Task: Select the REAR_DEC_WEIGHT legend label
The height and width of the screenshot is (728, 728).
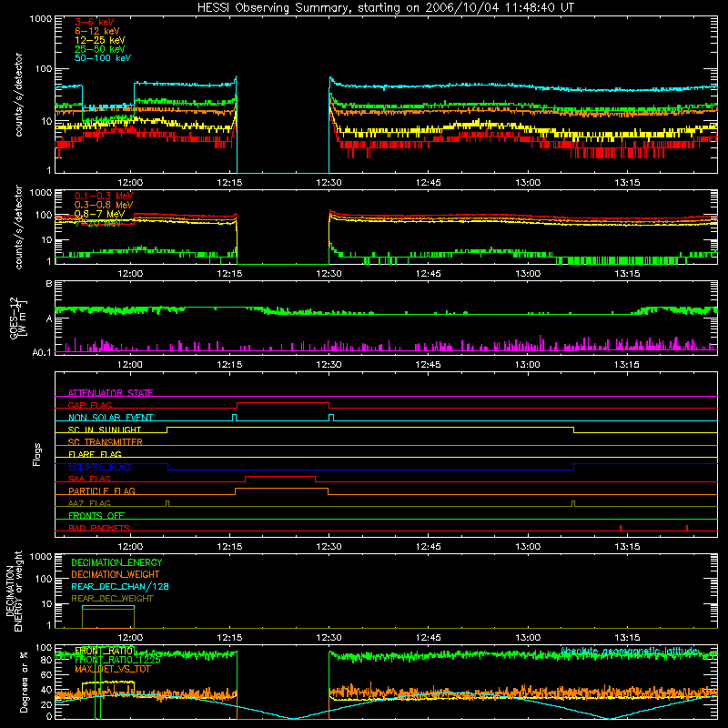Action: [112, 599]
